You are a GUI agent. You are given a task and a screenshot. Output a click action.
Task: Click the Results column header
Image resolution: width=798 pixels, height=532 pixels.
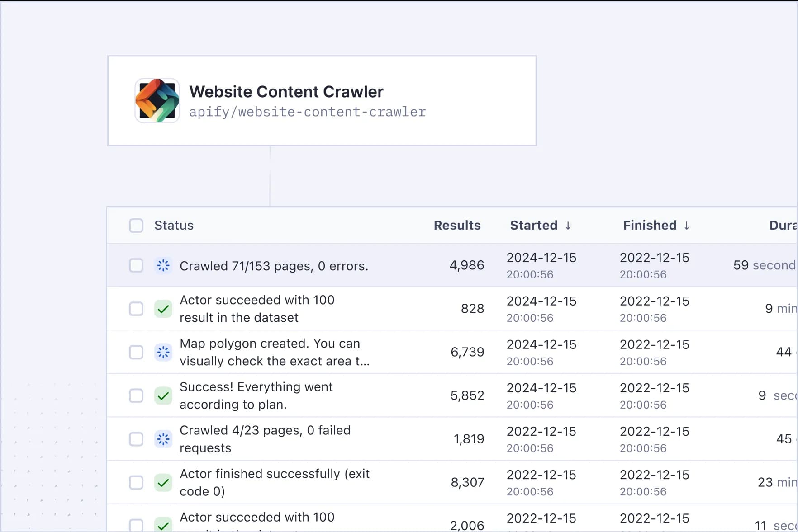[457, 226]
